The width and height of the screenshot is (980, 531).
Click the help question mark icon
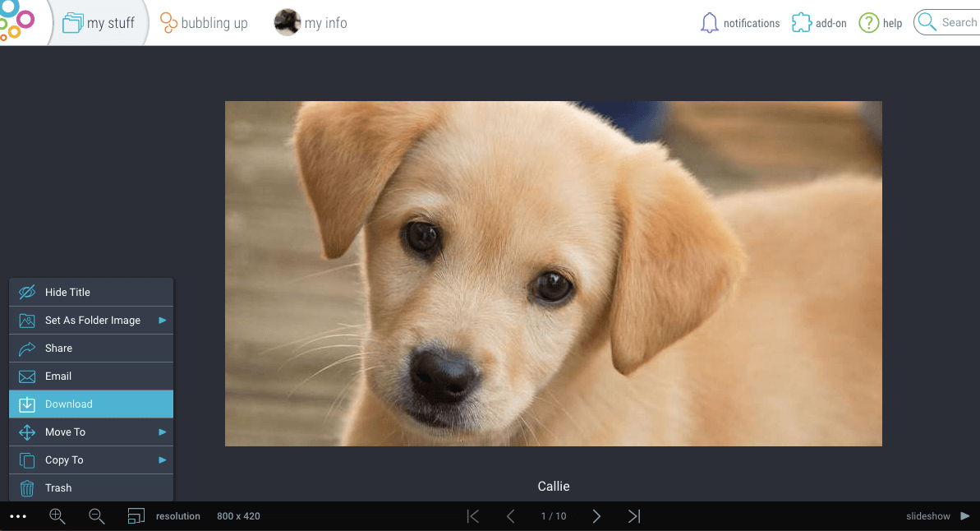coord(869,23)
